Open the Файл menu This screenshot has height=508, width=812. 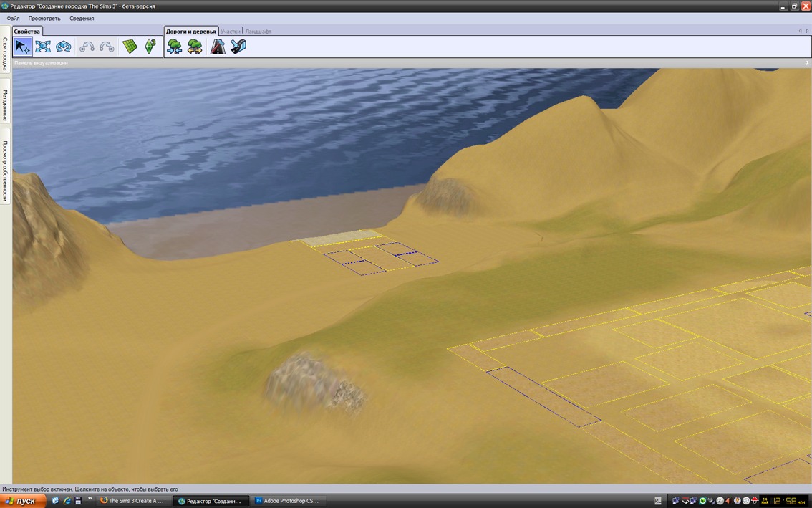pyautogui.click(x=13, y=18)
